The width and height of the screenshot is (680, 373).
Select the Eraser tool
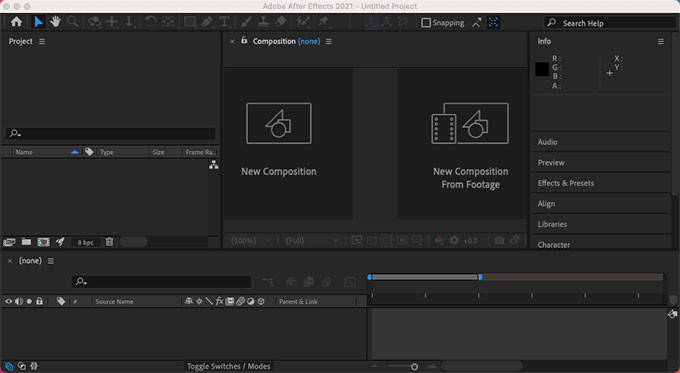(x=281, y=21)
